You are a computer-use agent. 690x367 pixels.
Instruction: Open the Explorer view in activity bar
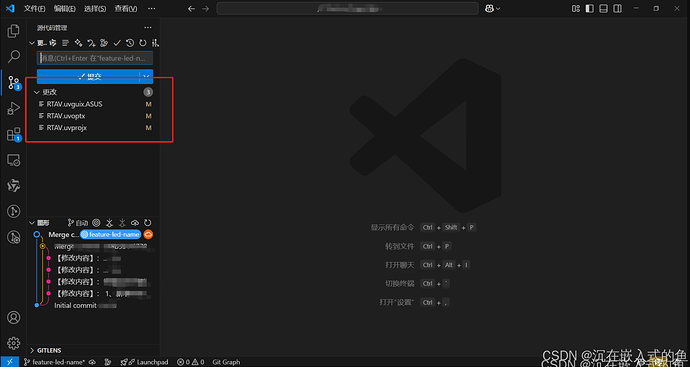[14, 31]
